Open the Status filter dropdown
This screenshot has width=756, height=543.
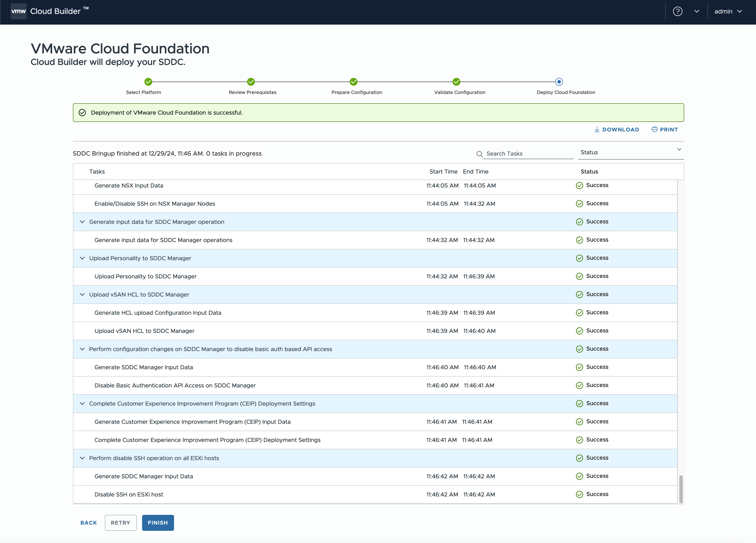pyautogui.click(x=631, y=152)
